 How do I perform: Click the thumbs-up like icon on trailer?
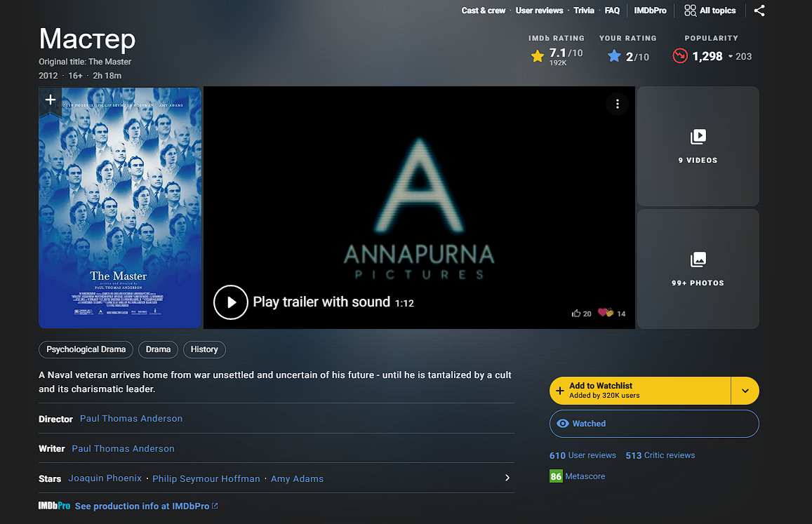click(x=576, y=314)
